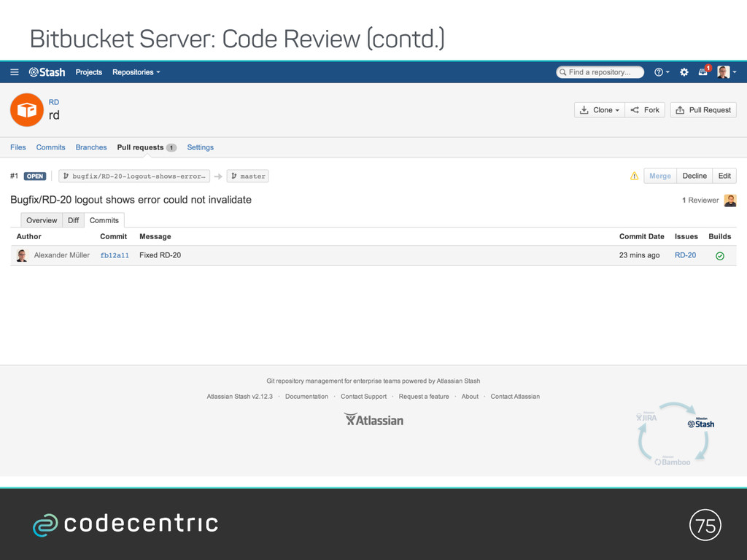Click the '23 mins ago' commit date
Screen dimensions: 747x560
click(x=639, y=256)
